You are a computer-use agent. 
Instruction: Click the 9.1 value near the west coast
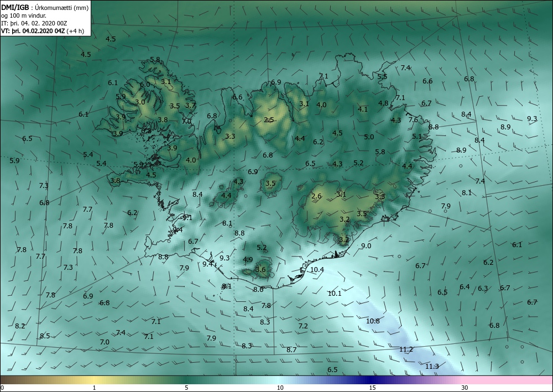[187, 217]
